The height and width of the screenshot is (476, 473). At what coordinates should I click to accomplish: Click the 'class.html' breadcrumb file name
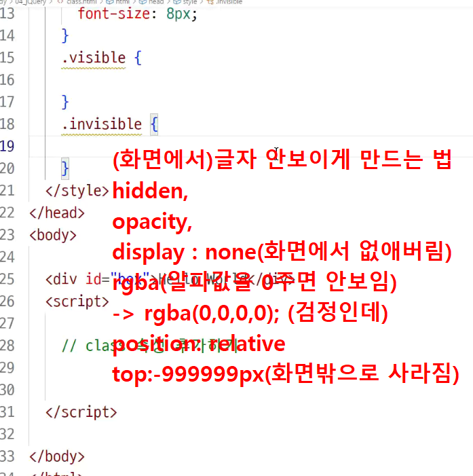[x=81, y=2]
